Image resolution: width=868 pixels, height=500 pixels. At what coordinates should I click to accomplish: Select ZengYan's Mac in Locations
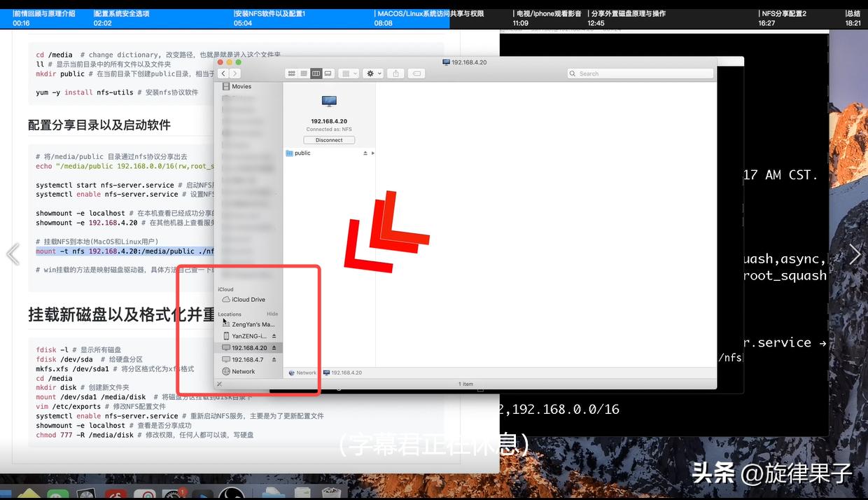pyautogui.click(x=248, y=324)
